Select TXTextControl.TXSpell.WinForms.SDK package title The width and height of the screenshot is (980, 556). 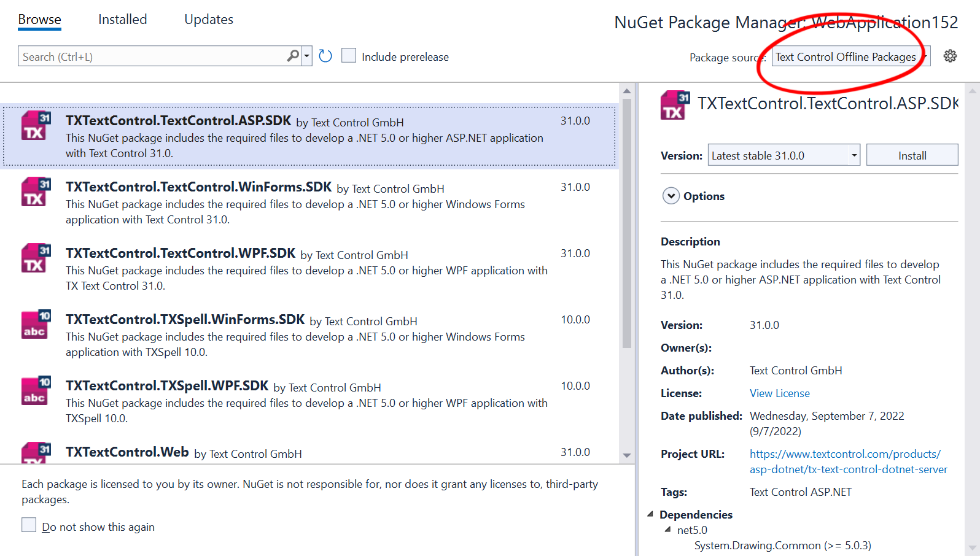point(185,320)
